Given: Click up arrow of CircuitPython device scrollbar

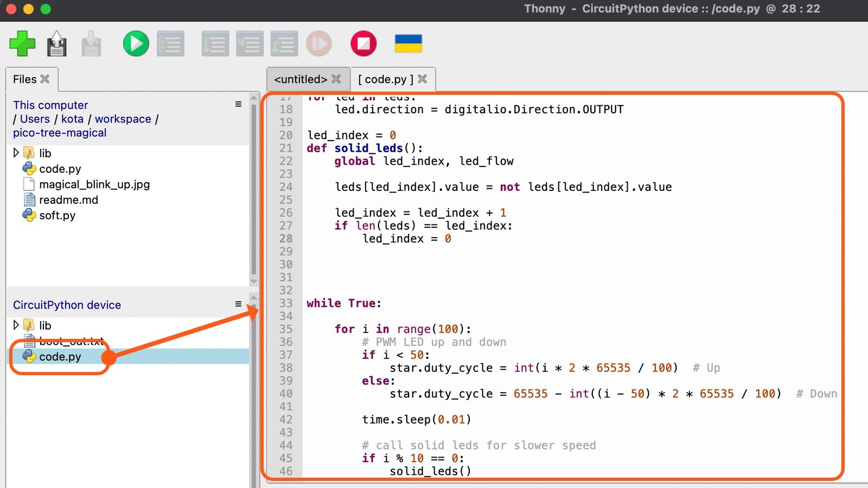Looking at the screenshot, I should pyautogui.click(x=253, y=297).
